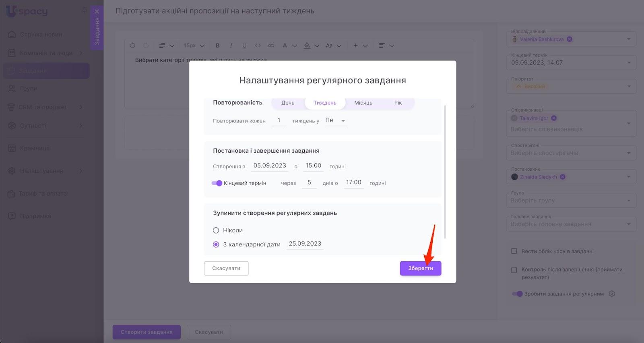Viewport: 644px width, 343px height.
Task: Remove Talavira Igor from Співвиконавці
Action: click(x=554, y=118)
